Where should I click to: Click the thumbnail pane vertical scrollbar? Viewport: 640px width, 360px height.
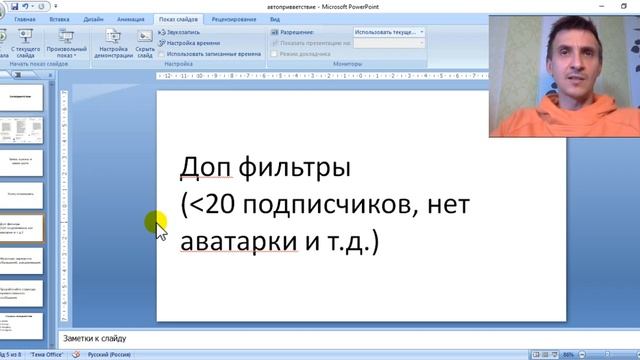coord(51,212)
